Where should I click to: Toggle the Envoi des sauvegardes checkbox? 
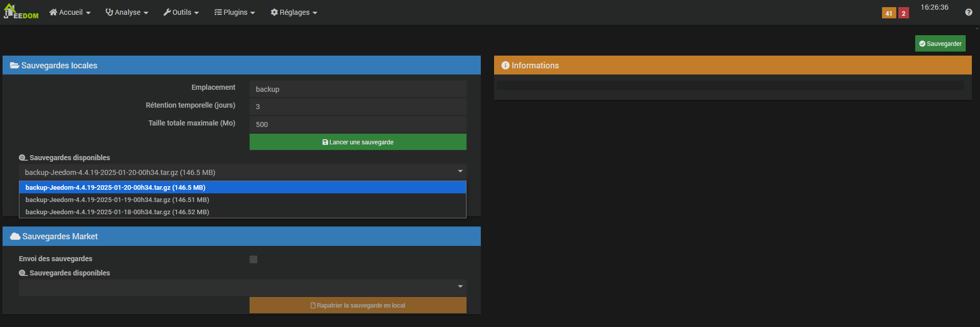tap(253, 259)
